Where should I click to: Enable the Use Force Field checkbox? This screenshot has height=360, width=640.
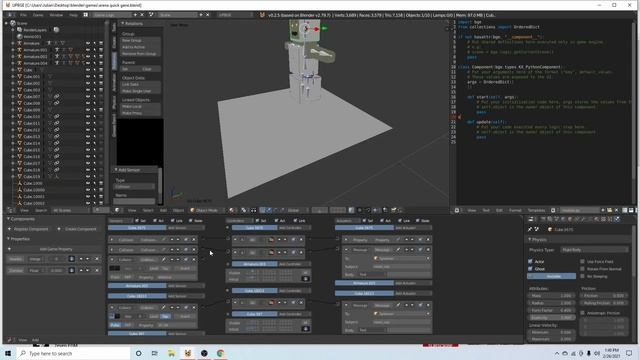(583, 261)
